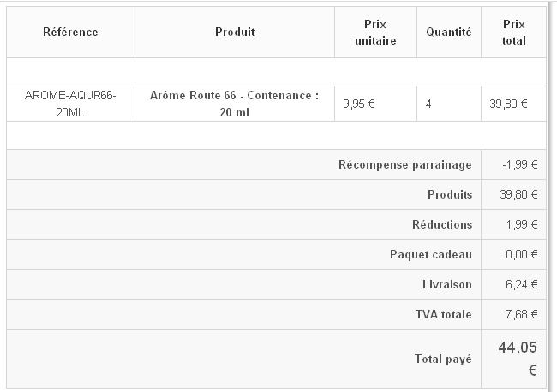Click the Réductions row label
This screenshot has height=392, width=557.
(x=442, y=224)
